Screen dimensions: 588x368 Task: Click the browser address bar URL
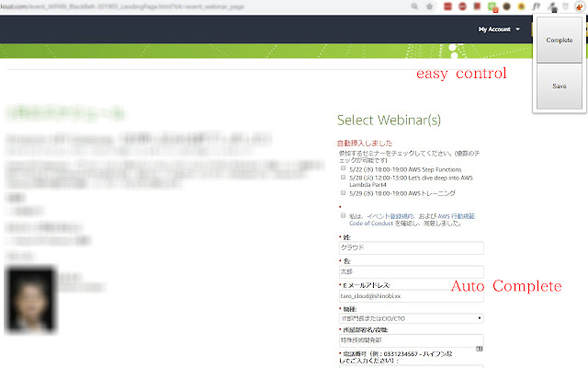click(x=122, y=6)
